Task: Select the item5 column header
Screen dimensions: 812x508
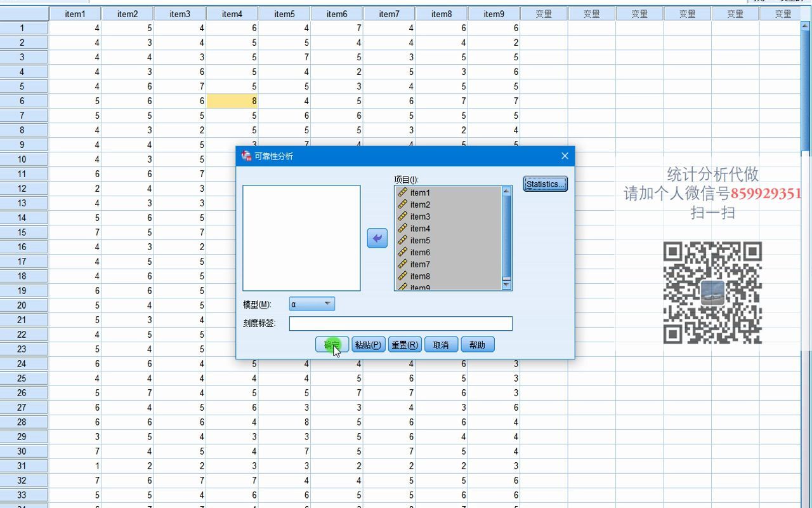Action: [284, 14]
